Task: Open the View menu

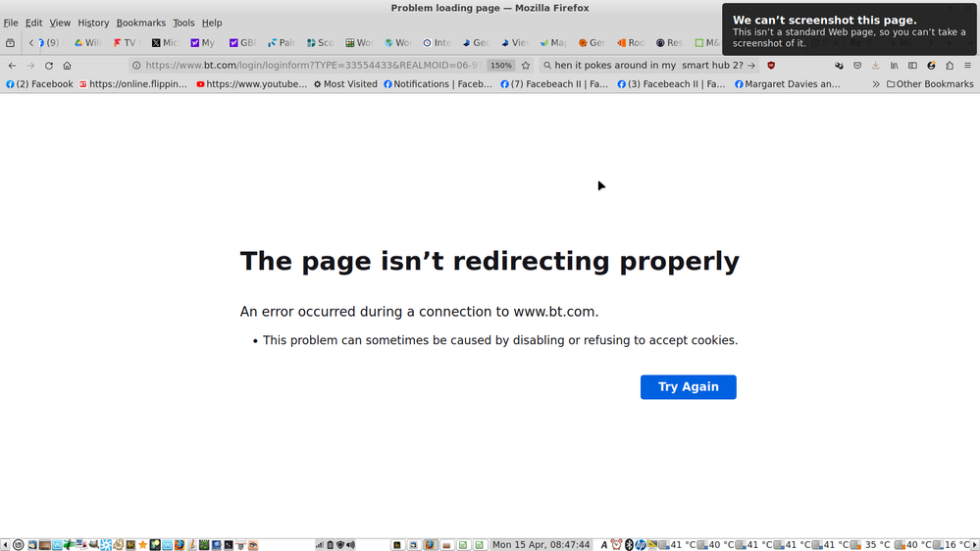Action: [60, 23]
